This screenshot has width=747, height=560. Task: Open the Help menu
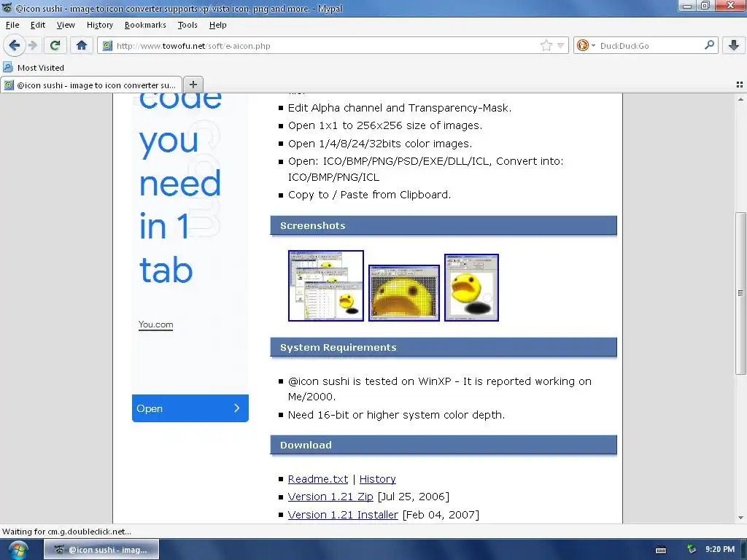[217, 25]
